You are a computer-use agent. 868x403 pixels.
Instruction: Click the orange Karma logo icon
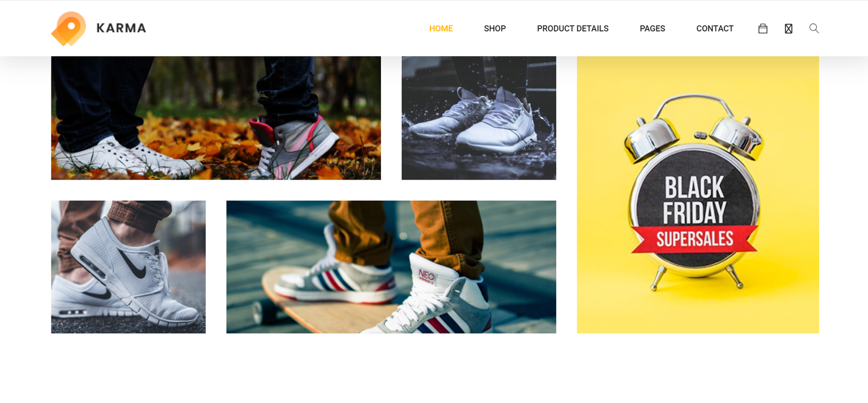[69, 28]
